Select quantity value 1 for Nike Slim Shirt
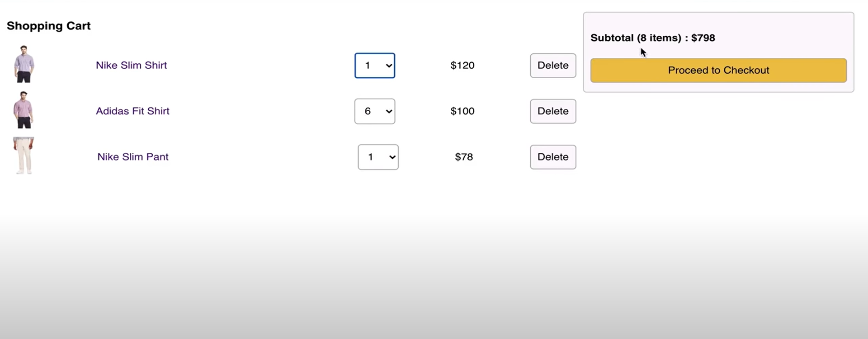Viewport: 868px width, 339px height. 368,66
